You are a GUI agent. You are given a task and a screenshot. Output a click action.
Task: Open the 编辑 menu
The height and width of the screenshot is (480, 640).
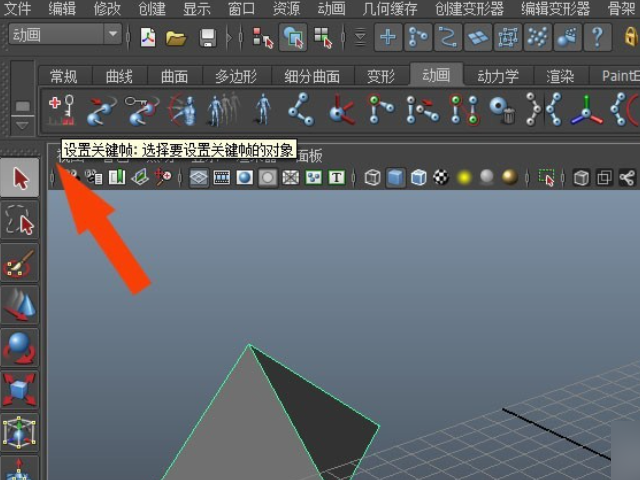(62, 9)
